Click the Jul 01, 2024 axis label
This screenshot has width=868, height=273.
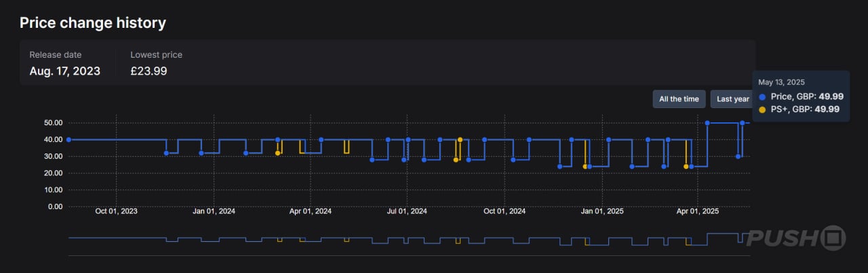407,211
